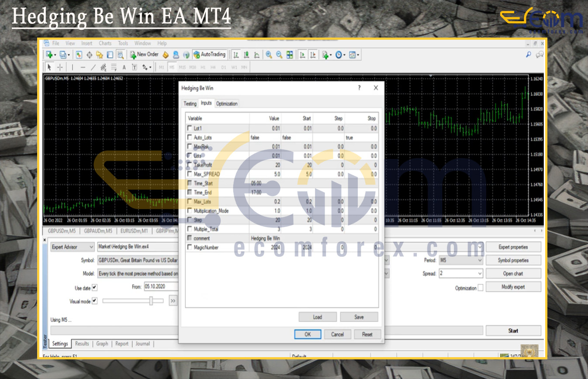Screen dimensions: 588x379
Task: Open the Charts menu
Action: click(105, 43)
